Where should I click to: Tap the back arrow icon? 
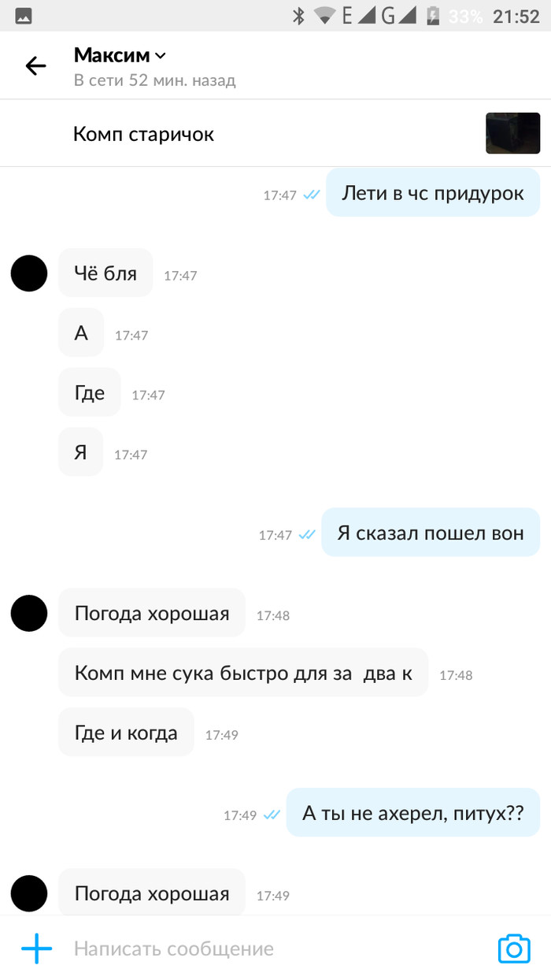36,66
